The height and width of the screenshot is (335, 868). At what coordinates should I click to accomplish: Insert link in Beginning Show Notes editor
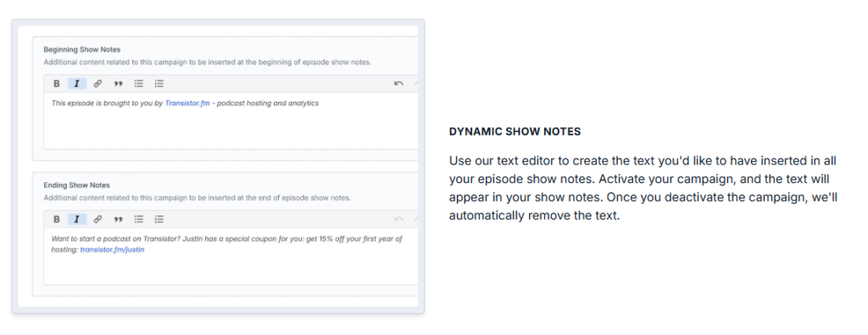point(97,84)
